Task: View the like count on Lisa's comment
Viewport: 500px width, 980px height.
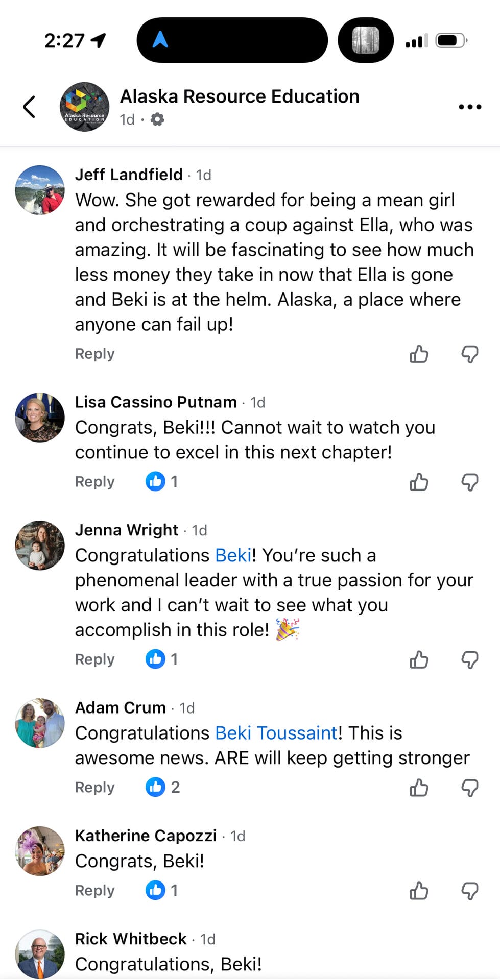Action: [x=161, y=481]
